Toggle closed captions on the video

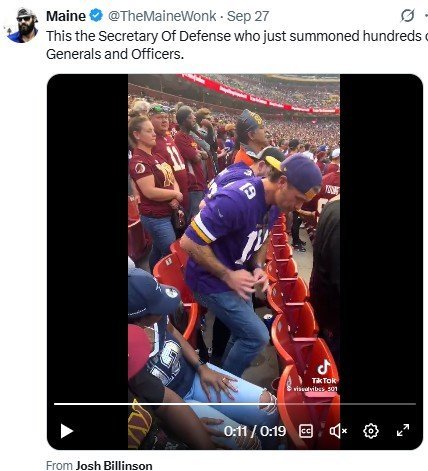pos(305,431)
